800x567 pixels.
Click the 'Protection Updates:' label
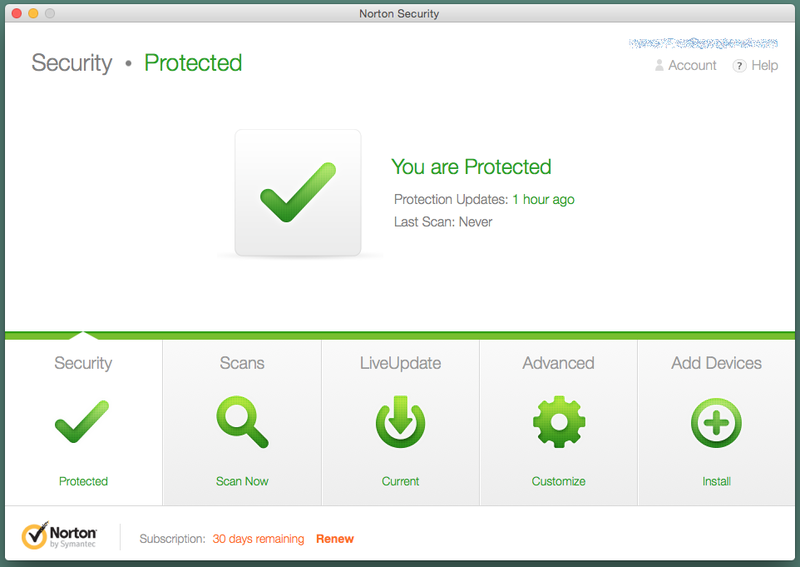point(451,200)
